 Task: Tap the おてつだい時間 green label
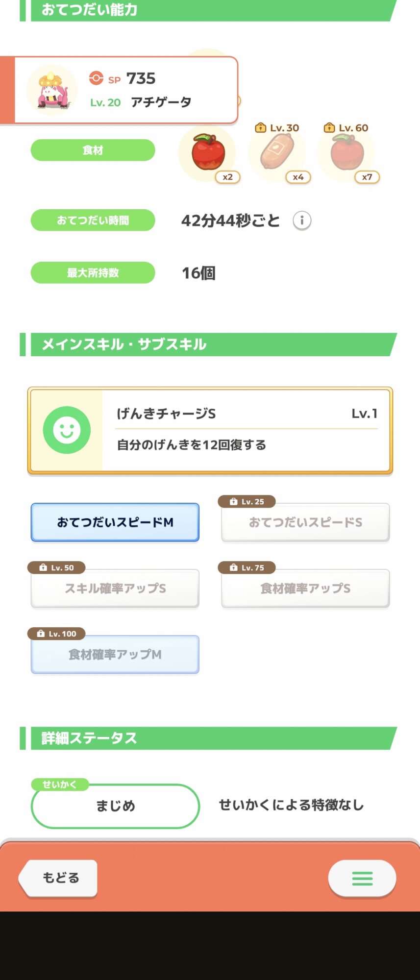pos(93,220)
